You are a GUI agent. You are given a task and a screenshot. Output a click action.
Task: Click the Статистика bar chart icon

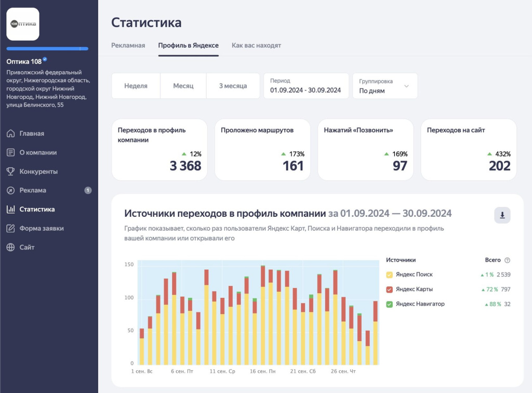pyautogui.click(x=10, y=209)
